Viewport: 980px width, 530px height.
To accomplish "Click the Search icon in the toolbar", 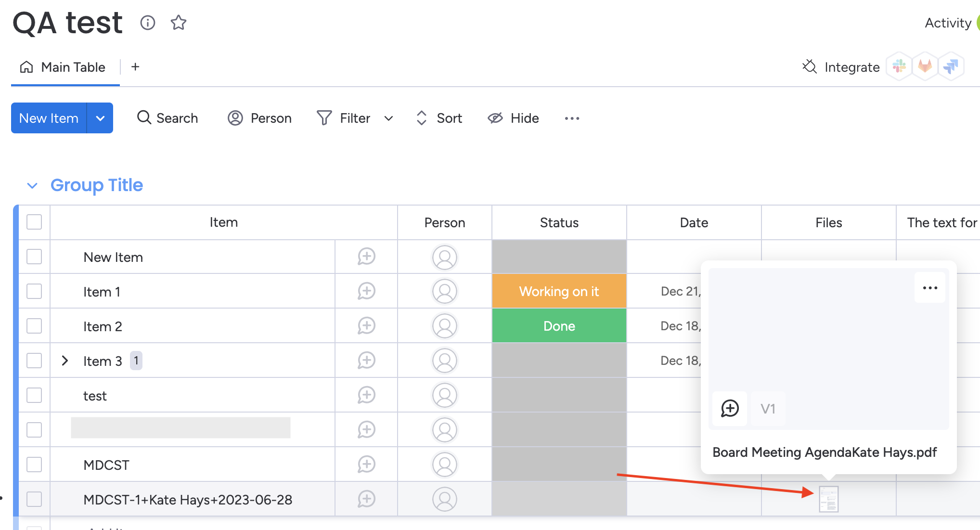I will coord(144,118).
